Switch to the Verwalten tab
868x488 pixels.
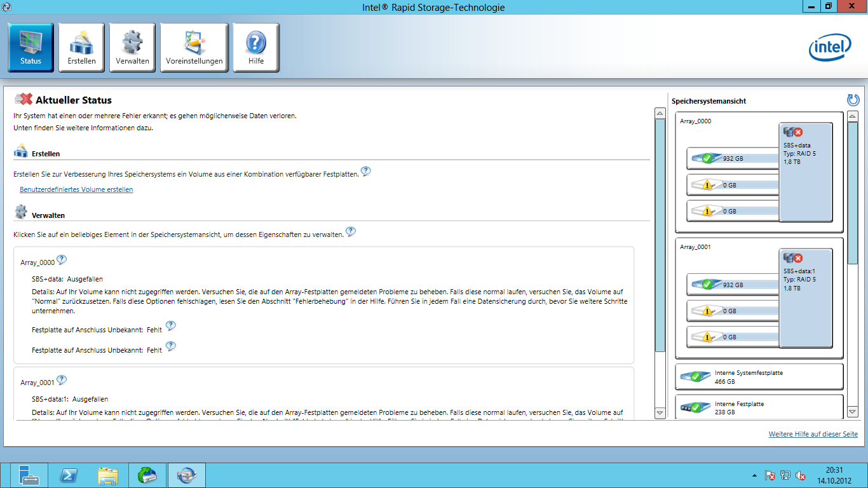click(x=132, y=48)
